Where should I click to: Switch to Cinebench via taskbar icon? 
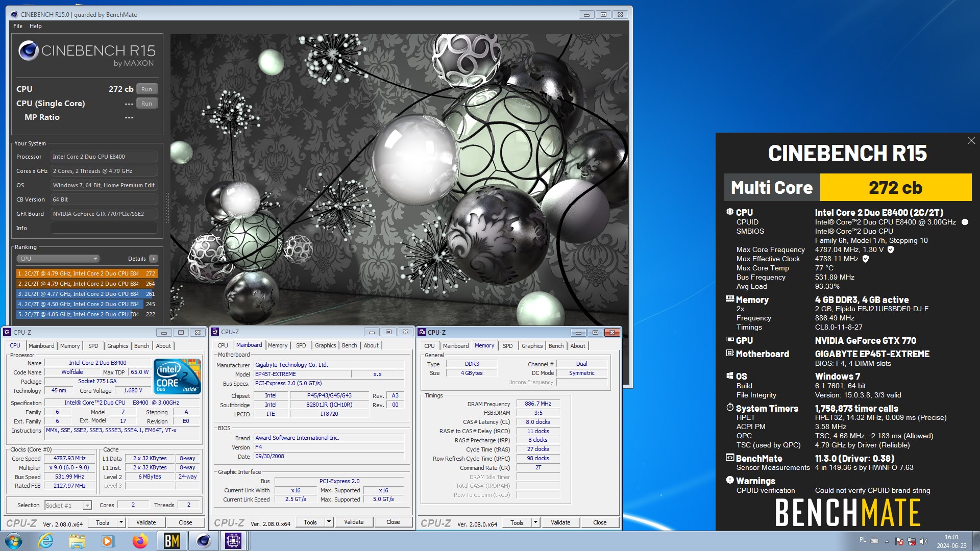point(204,541)
